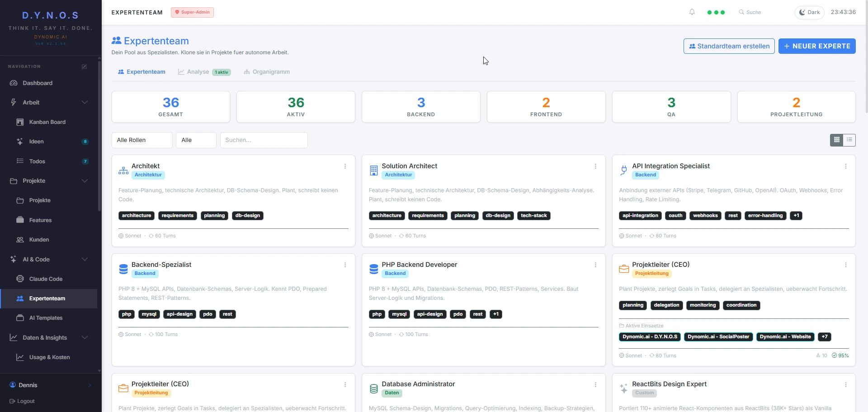Image resolution: width=868 pixels, height=412 pixels.
Task: Click the Logout link
Action: pos(22,402)
